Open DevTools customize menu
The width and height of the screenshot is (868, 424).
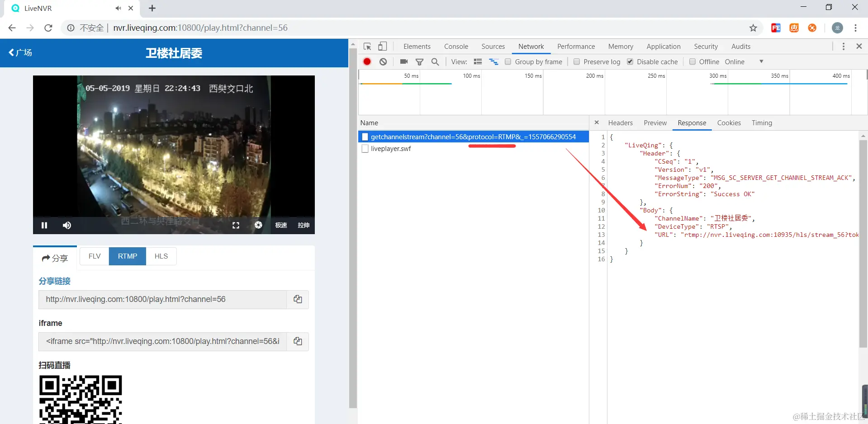point(843,47)
